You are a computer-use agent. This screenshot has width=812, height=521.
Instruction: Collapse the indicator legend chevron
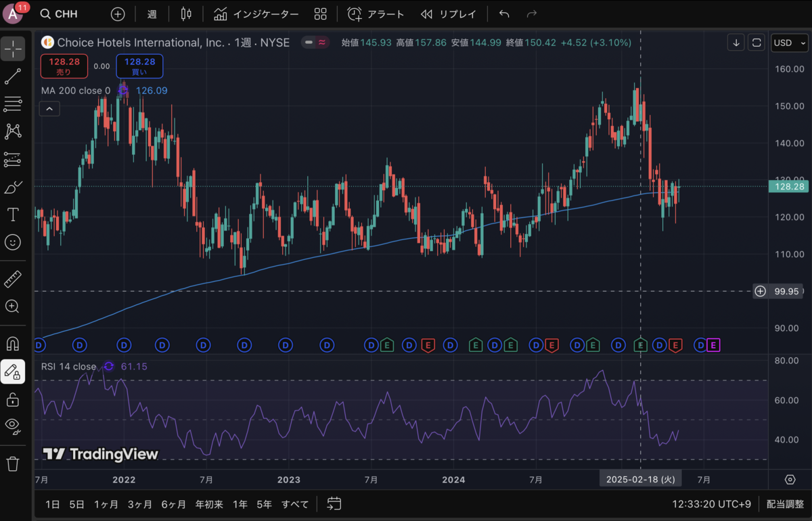pyautogui.click(x=49, y=108)
